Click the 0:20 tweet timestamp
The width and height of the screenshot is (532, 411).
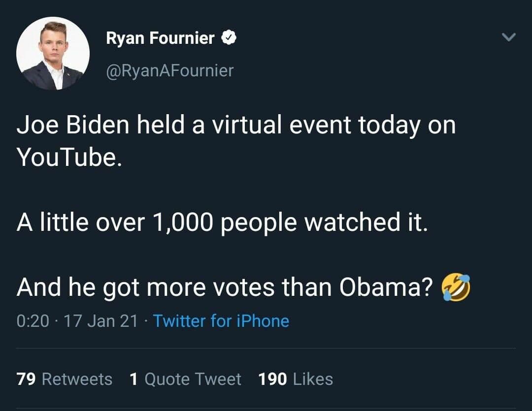33,321
